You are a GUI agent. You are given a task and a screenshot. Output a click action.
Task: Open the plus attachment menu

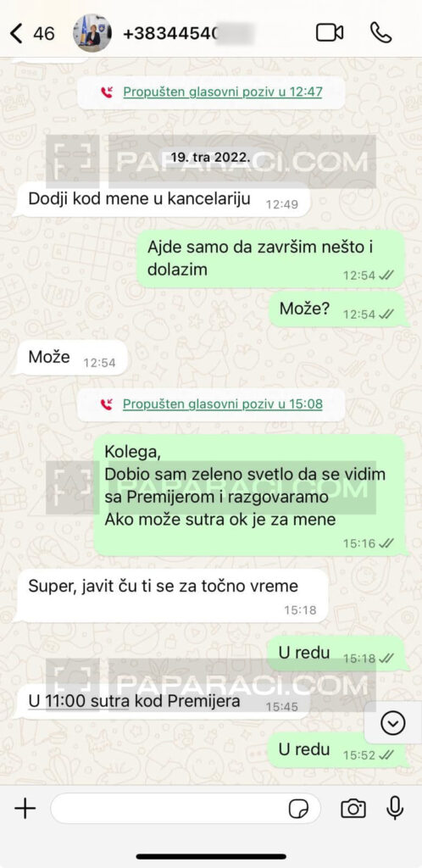[x=25, y=809]
